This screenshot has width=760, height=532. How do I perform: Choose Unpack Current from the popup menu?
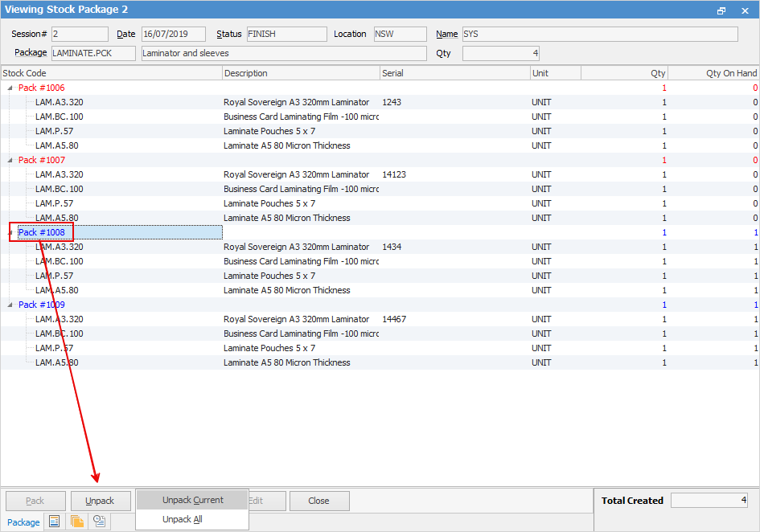tap(192, 500)
